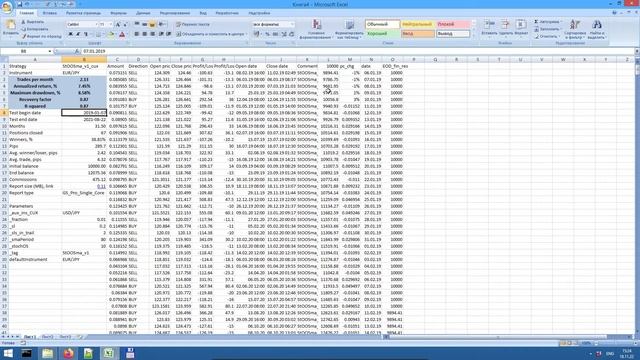Open the Вид (View) tab
The width and height of the screenshot is (640, 360).
click(203, 13)
